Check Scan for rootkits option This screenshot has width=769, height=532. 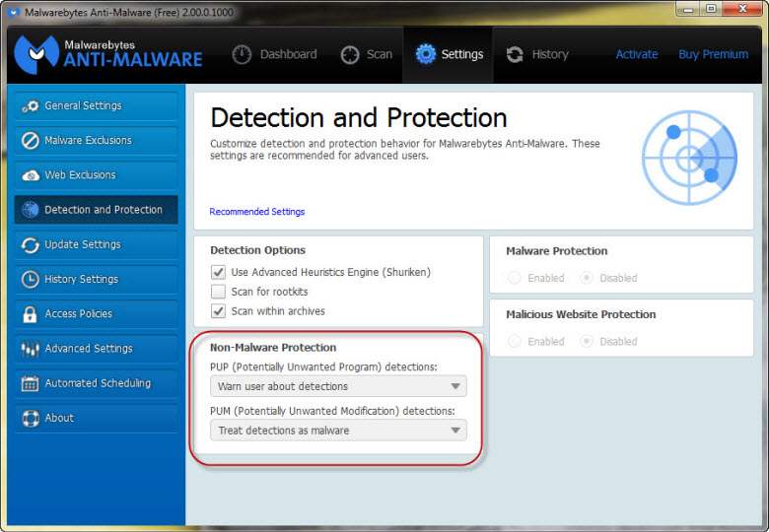[218, 292]
